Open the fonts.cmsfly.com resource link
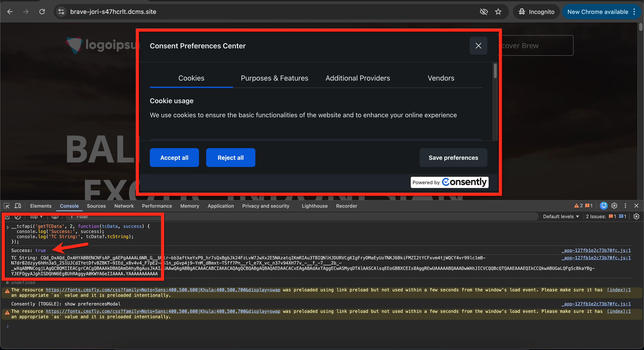This screenshot has width=644, height=350. click(x=163, y=290)
